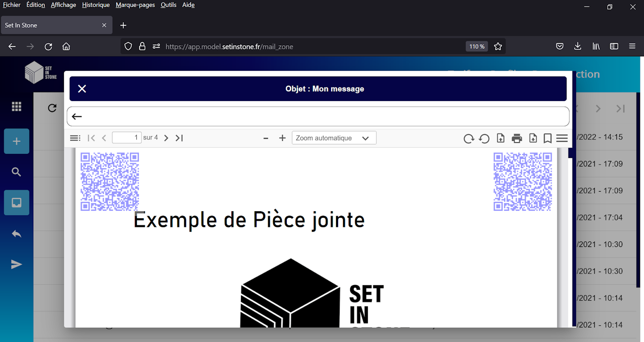The width and height of the screenshot is (644, 342).
Task: Toggle the browser sidebar
Action: (614, 46)
